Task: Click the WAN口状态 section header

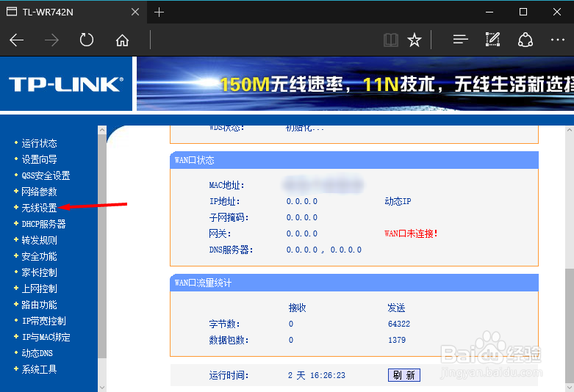Action: click(x=354, y=160)
